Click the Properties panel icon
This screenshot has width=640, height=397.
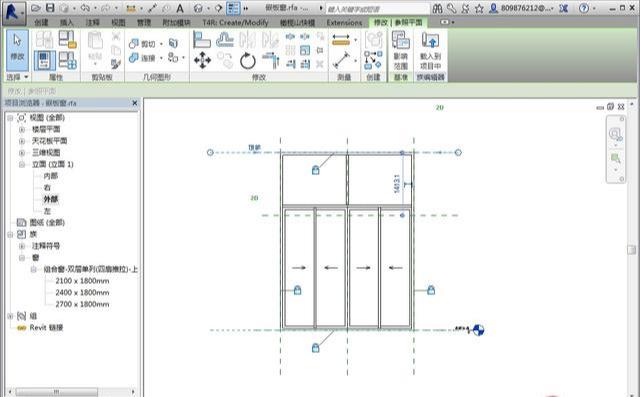[x=44, y=60]
